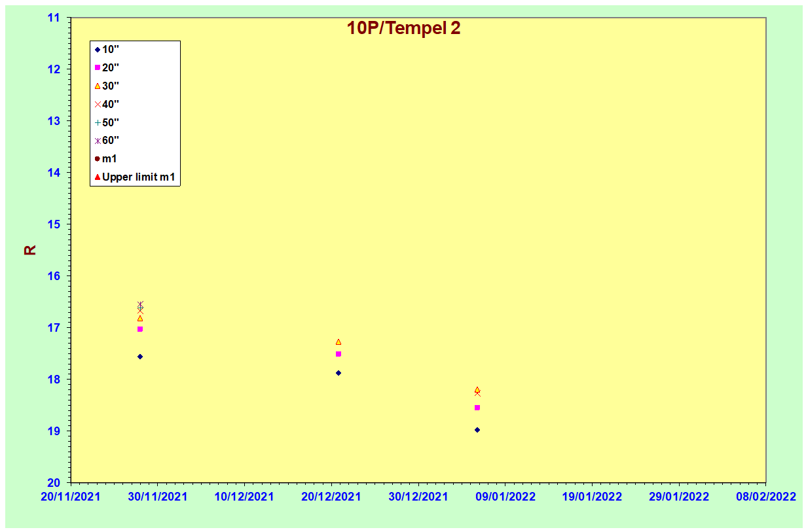
Task: Click y-axis value 14
Action: tap(54, 173)
